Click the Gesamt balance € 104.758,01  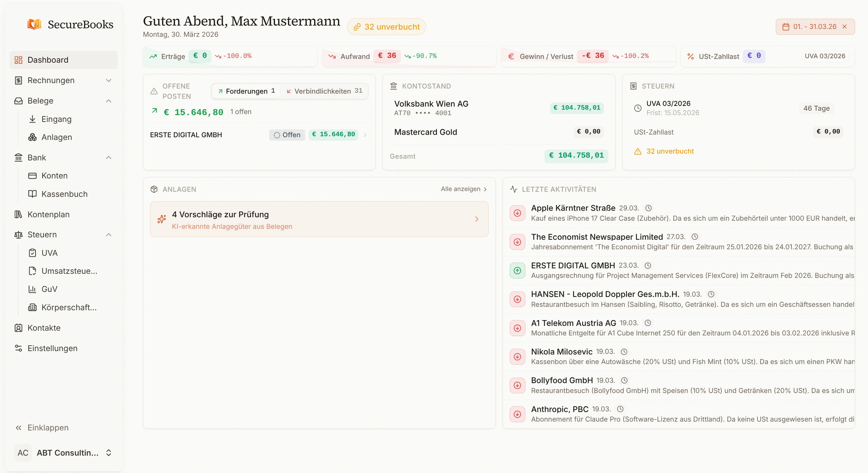click(576, 156)
